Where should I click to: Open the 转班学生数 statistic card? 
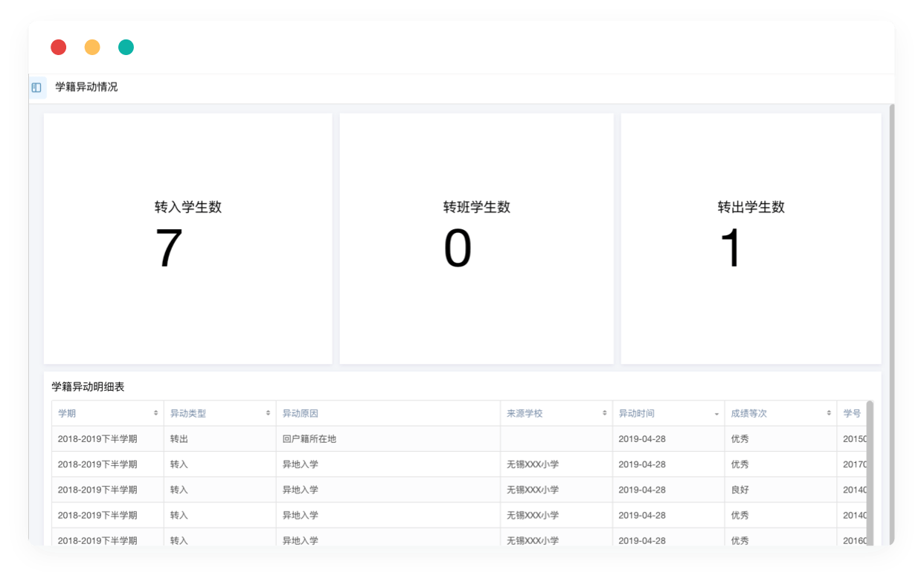pyautogui.click(x=476, y=238)
